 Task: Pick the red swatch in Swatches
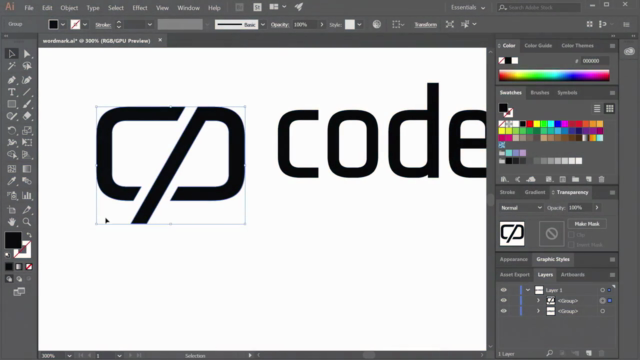coord(530,124)
